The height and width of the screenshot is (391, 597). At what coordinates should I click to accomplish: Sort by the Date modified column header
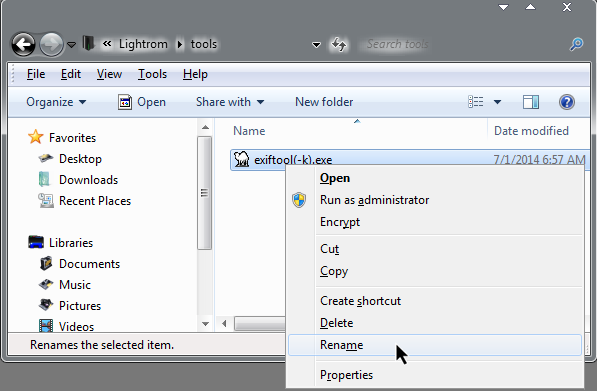(x=531, y=131)
